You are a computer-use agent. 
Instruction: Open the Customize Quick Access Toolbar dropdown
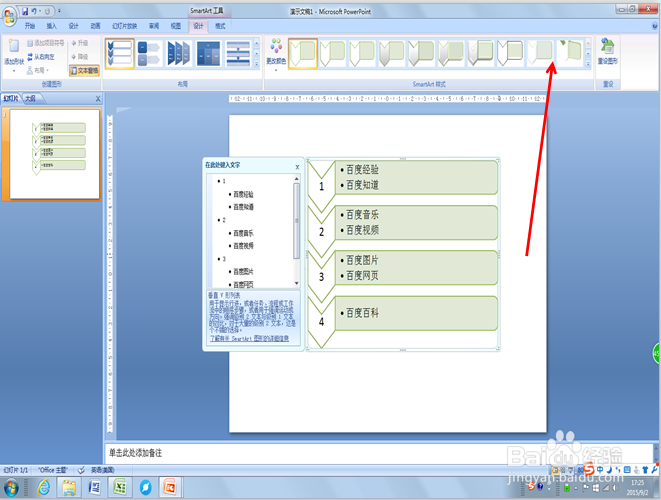[59, 11]
